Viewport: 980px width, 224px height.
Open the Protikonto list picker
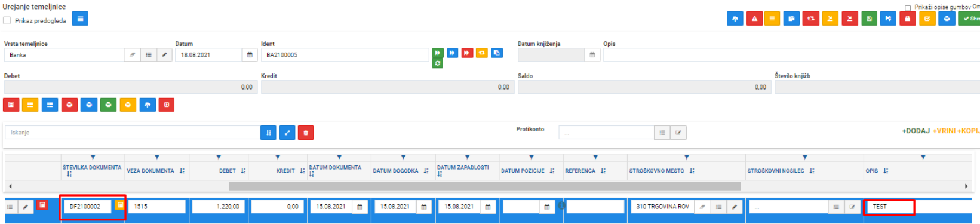point(662,133)
